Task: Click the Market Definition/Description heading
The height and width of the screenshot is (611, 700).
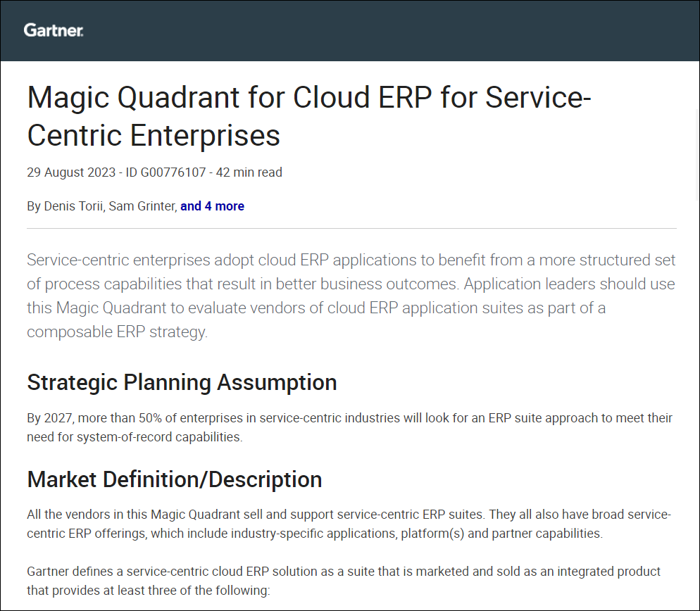Action: point(175,479)
